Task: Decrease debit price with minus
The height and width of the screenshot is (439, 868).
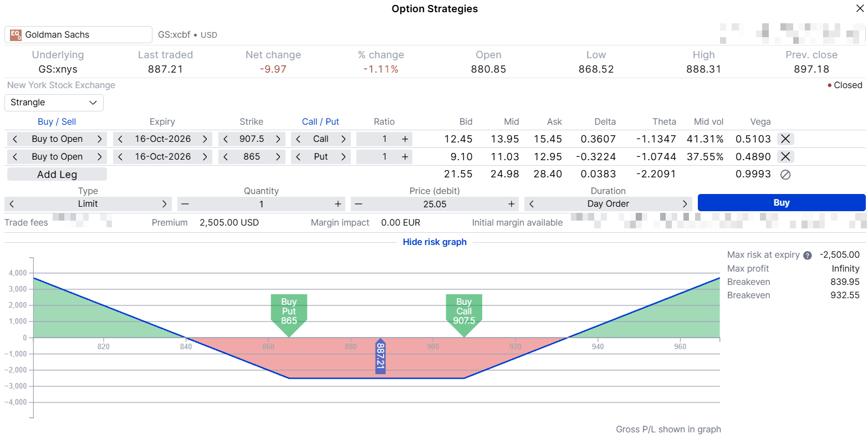Action: (359, 204)
